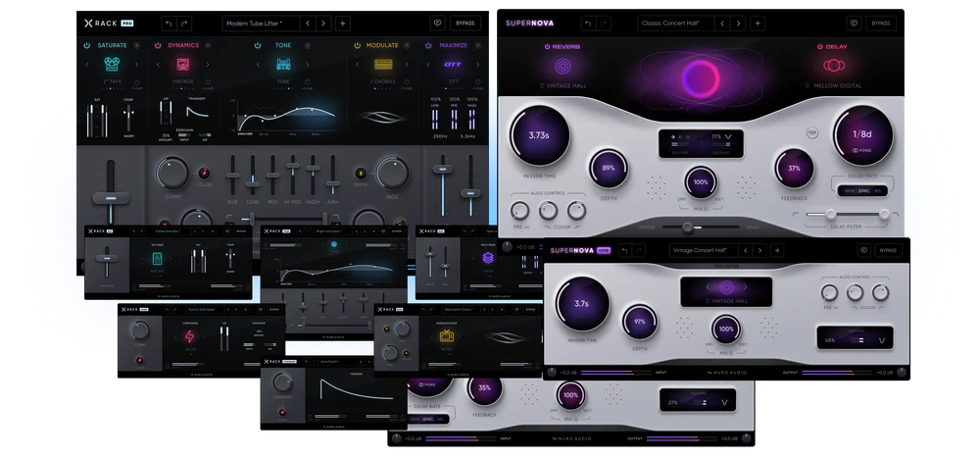Open the Classic Concert Hall preset menu
The width and height of the screenshot is (980, 457).
click(x=675, y=24)
